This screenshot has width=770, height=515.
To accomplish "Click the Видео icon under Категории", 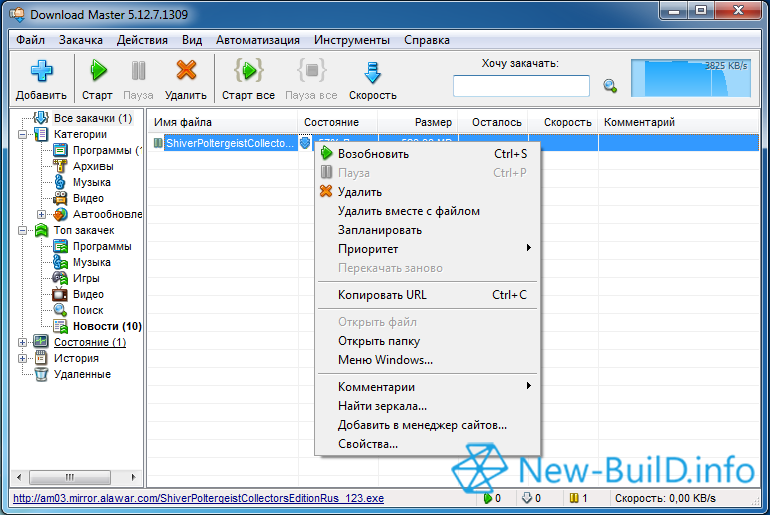I will (x=60, y=198).
